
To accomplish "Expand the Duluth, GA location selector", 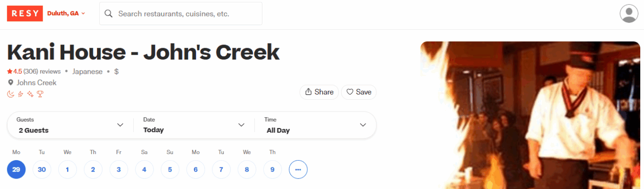I will click(66, 13).
